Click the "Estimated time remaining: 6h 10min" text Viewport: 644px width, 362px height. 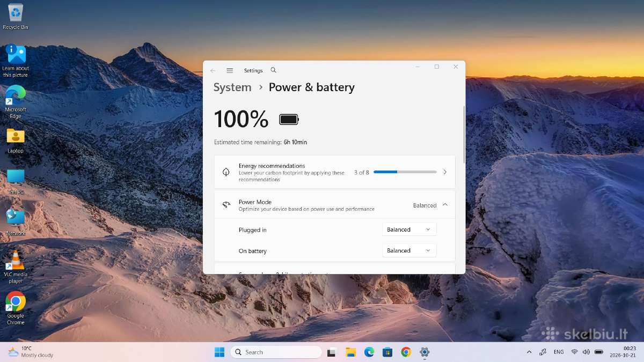[x=260, y=142]
